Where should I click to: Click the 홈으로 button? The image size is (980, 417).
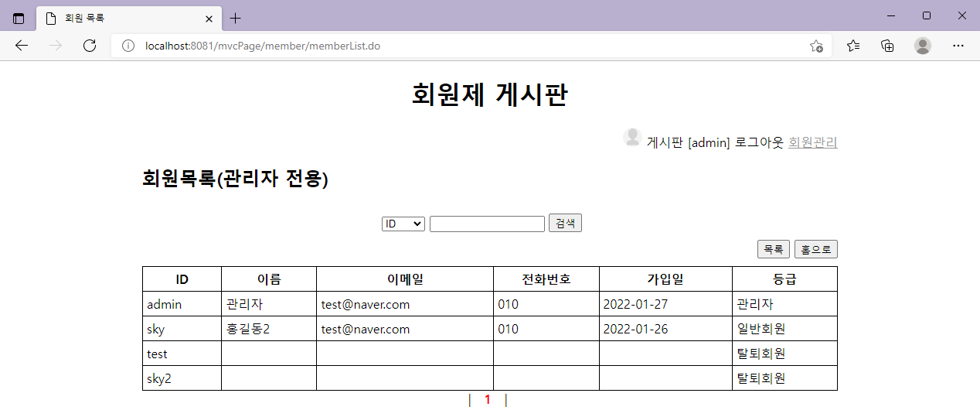tap(816, 249)
